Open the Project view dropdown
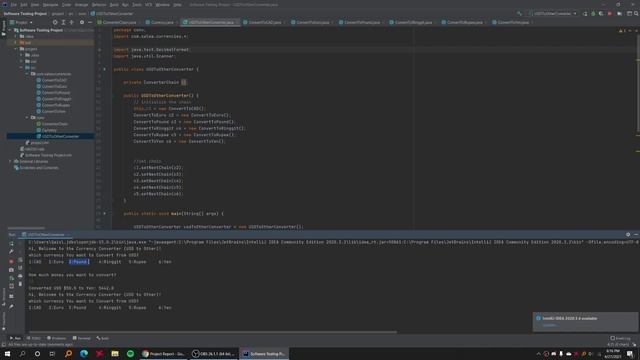Image resolution: width=640 pixels, height=360 pixels. [21, 22]
